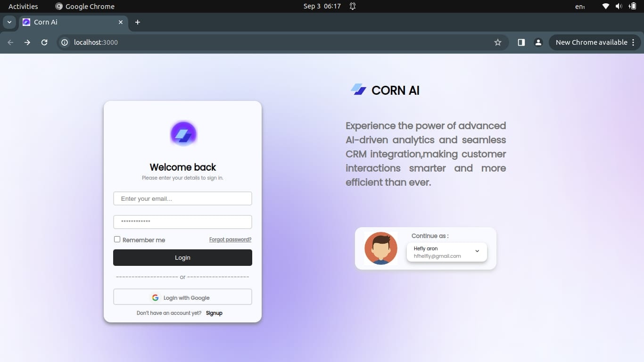Open a new browser tab
Screen dimensions: 644x362
click(138, 22)
